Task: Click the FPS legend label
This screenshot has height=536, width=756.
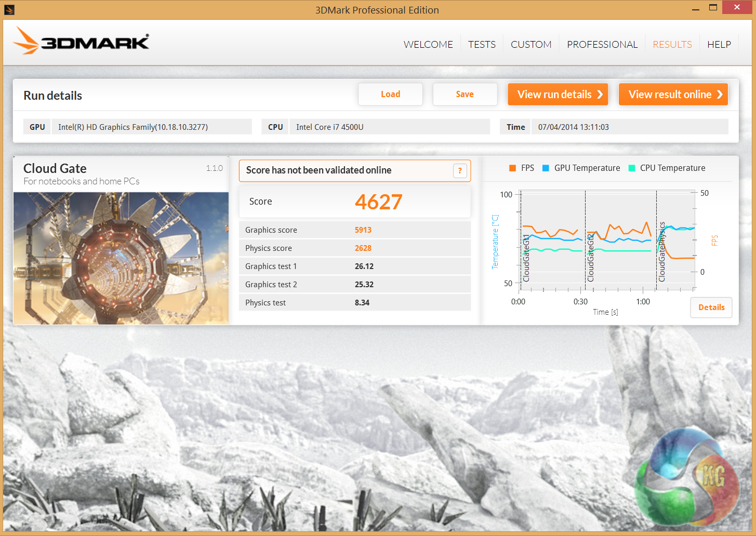Action: pyautogui.click(x=527, y=168)
